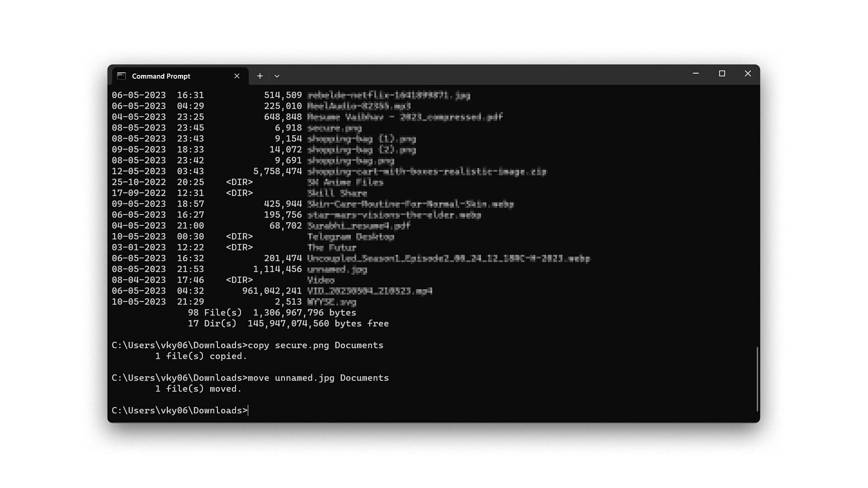
Task: Click the Command Prompt tab title
Action: click(x=161, y=75)
